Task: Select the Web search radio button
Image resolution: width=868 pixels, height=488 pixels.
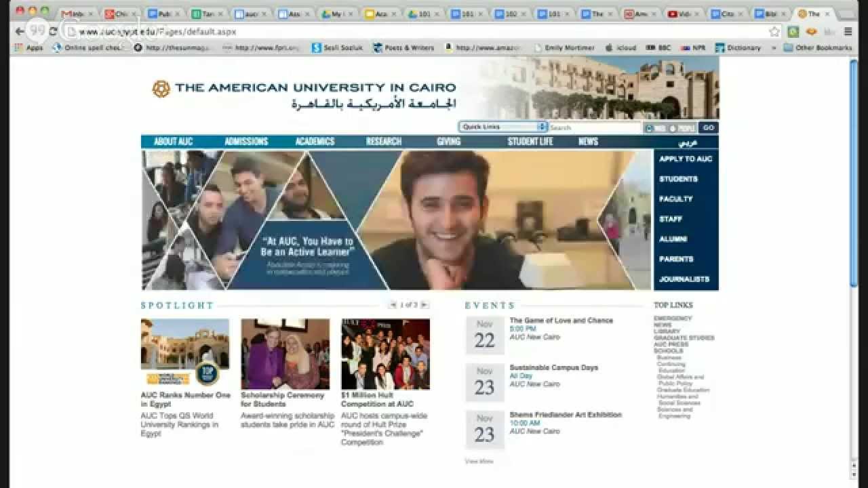Action: 650,128
